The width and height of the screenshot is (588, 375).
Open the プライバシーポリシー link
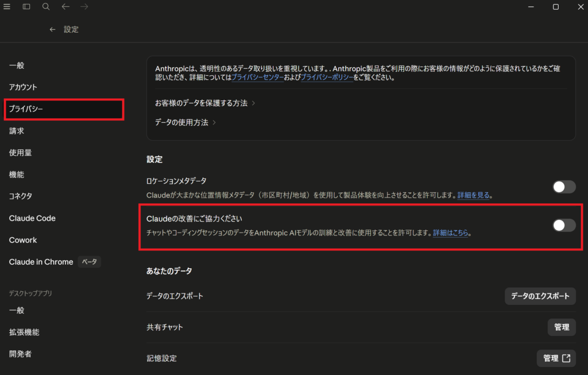click(327, 78)
